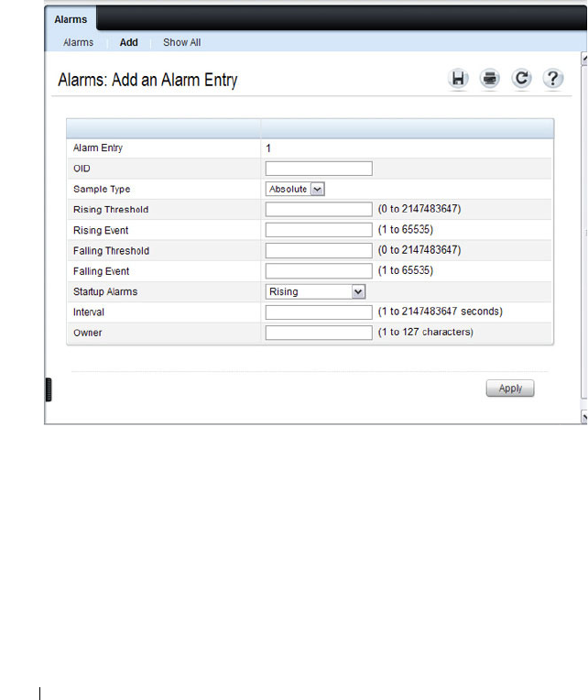
Task: Click the 'Rising Threshold' row label
Action: point(111,210)
